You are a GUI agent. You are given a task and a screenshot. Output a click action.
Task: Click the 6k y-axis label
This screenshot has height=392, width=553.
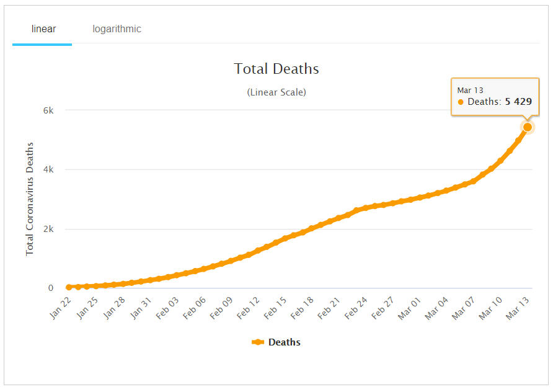pyautogui.click(x=48, y=110)
